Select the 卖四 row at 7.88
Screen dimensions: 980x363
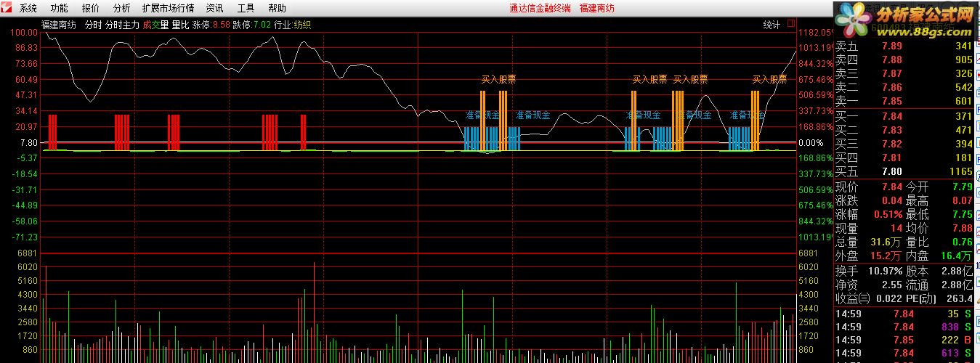(904, 60)
